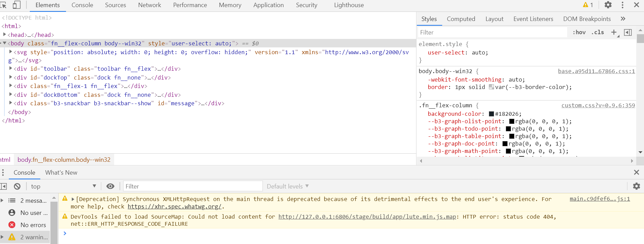Image resolution: width=644 pixels, height=244 pixels.
Task: Toggle the :hov element state panel
Action: (x=579, y=32)
